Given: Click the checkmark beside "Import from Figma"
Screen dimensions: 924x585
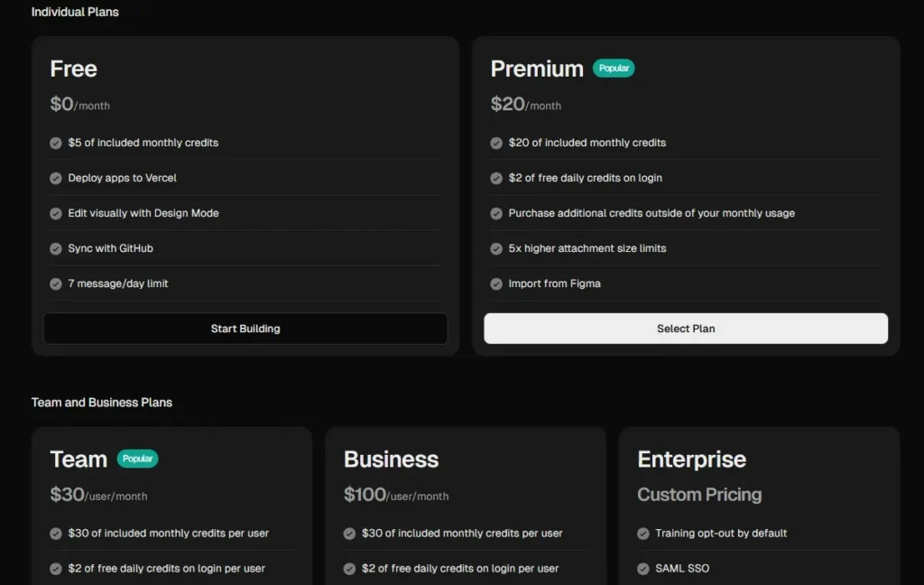Looking at the screenshot, I should coord(496,283).
